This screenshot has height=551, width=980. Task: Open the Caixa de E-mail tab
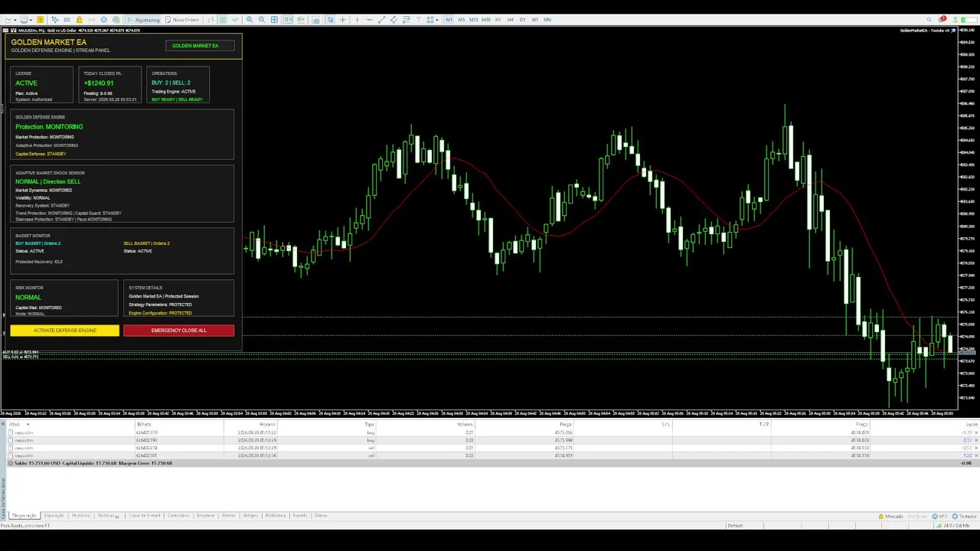[x=144, y=515]
